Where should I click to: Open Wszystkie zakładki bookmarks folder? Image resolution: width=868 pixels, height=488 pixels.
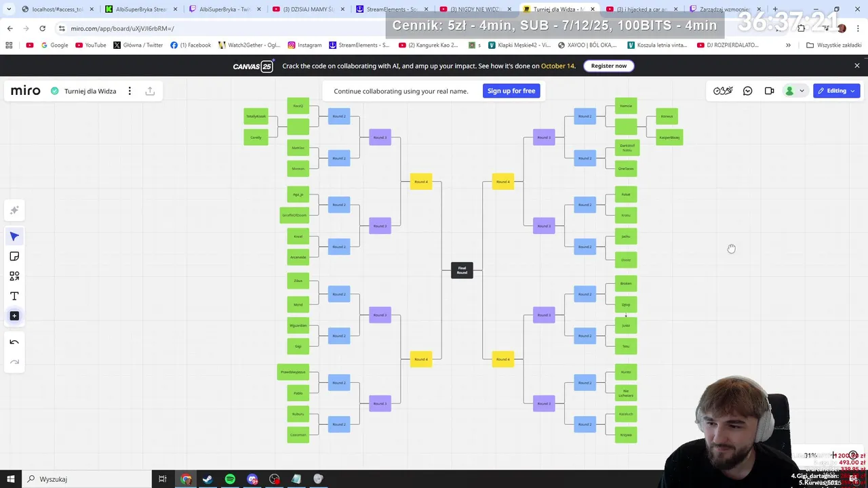coord(834,45)
